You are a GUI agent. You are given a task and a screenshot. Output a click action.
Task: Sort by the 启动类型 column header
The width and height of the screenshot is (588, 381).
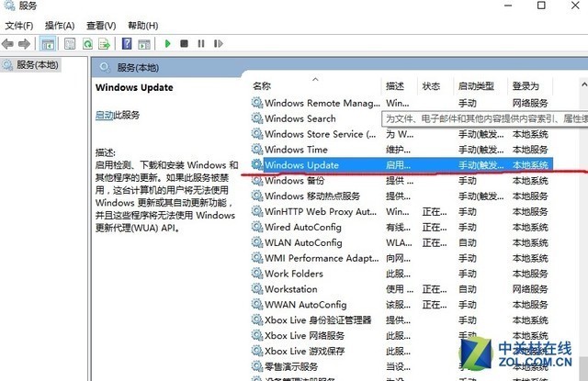point(481,85)
